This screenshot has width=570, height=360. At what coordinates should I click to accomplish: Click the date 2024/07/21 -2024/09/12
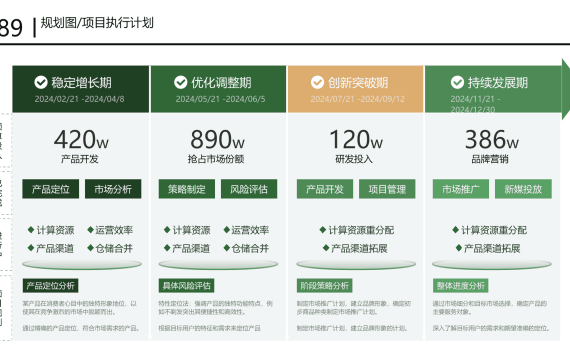pos(358,99)
